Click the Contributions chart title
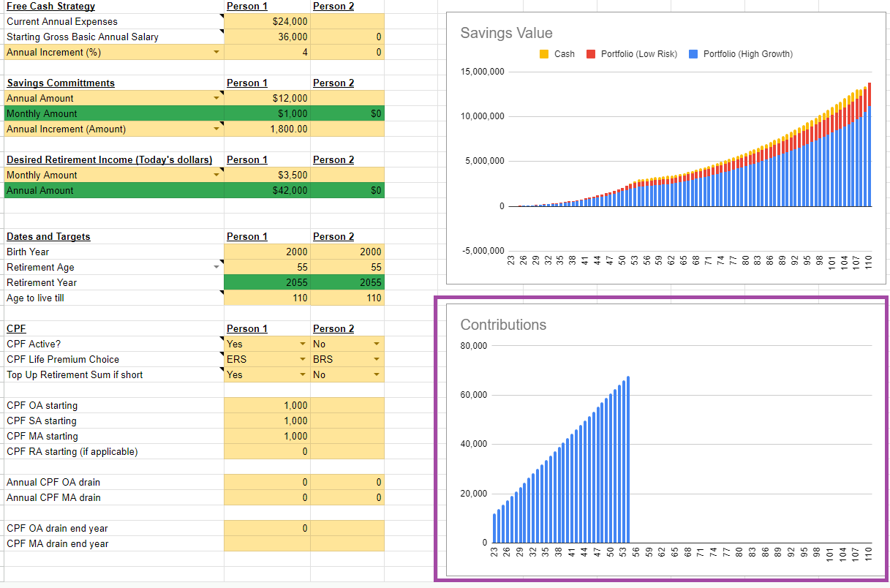This screenshot has width=890, height=588. click(503, 325)
